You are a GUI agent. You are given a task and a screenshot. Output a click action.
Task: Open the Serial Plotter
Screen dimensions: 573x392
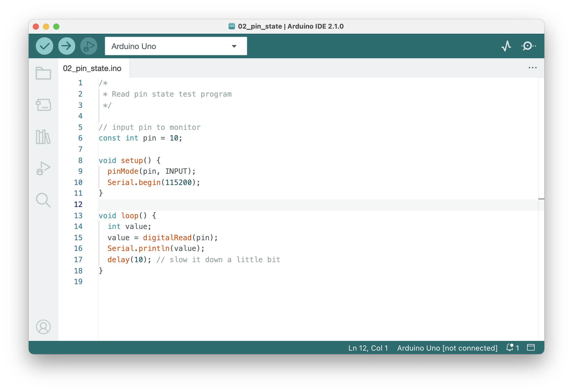[506, 46]
